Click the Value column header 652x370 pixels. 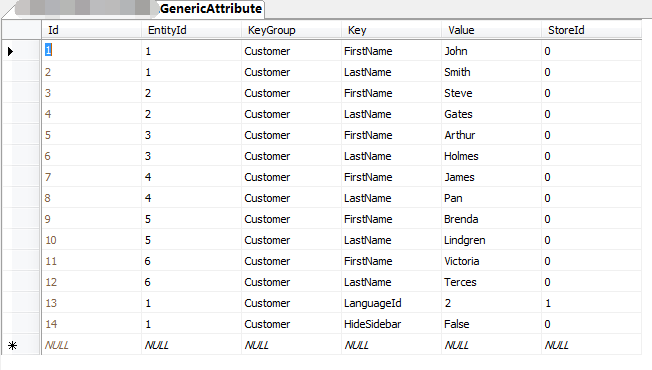(x=491, y=30)
